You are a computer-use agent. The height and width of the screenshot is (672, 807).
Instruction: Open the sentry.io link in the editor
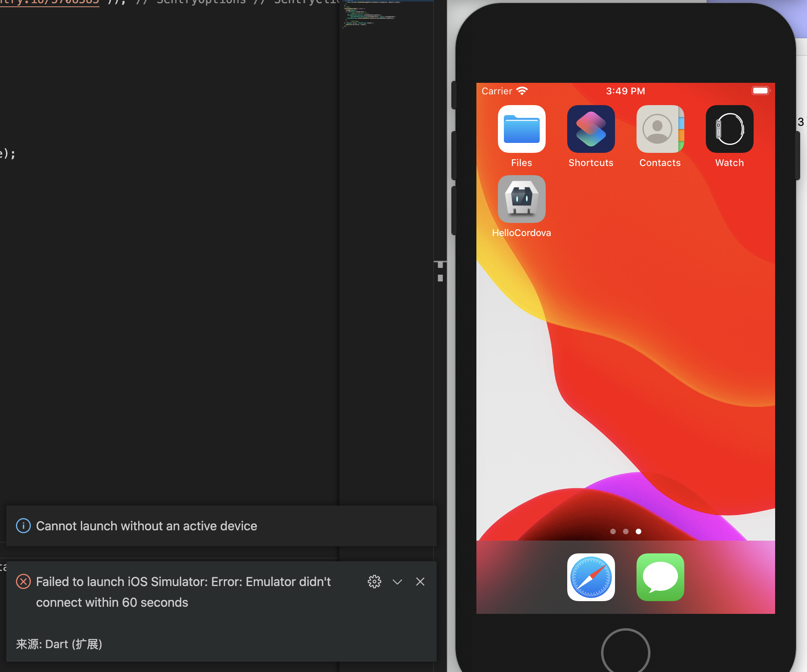click(x=50, y=2)
